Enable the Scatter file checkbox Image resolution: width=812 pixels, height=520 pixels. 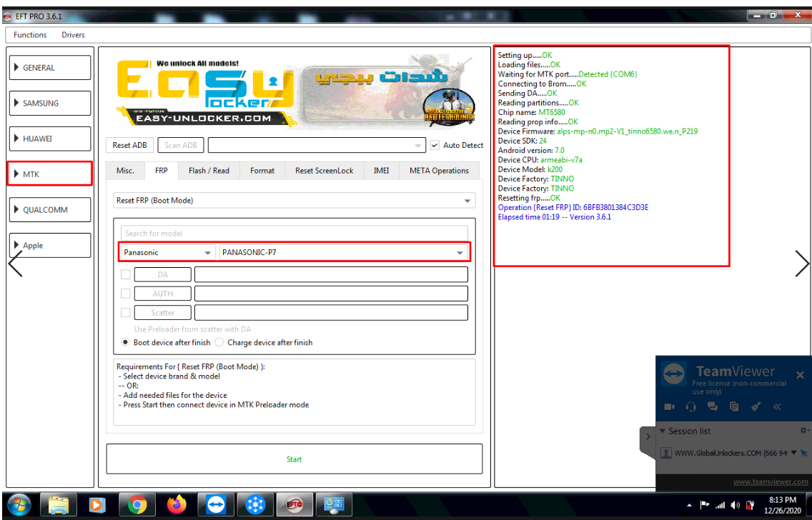click(x=125, y=313)
